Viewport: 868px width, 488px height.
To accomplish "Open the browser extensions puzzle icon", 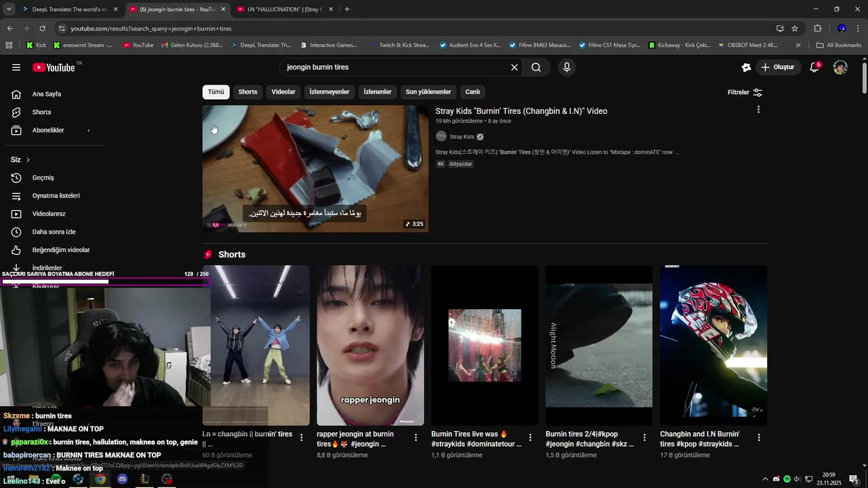I will tap(817, 28).
